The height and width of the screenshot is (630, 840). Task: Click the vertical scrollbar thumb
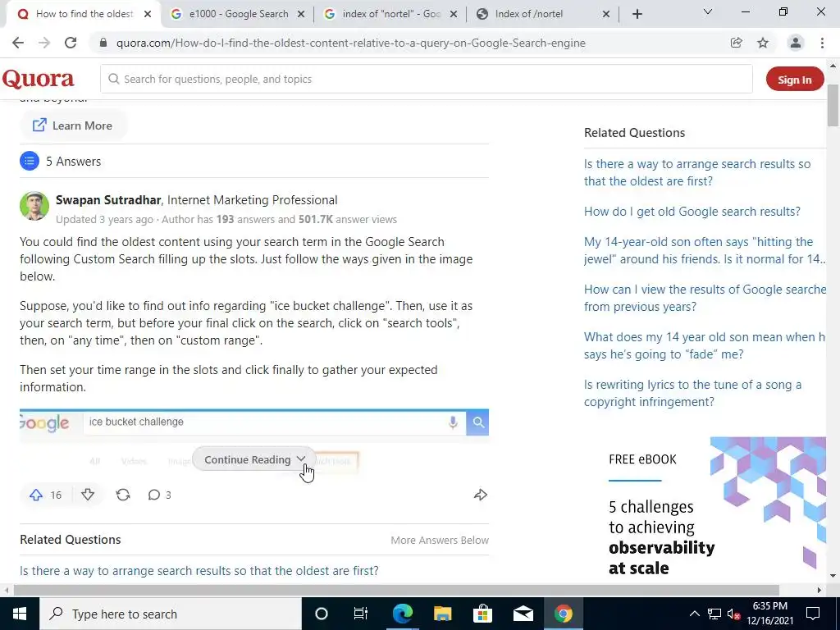tap(833, 105)
